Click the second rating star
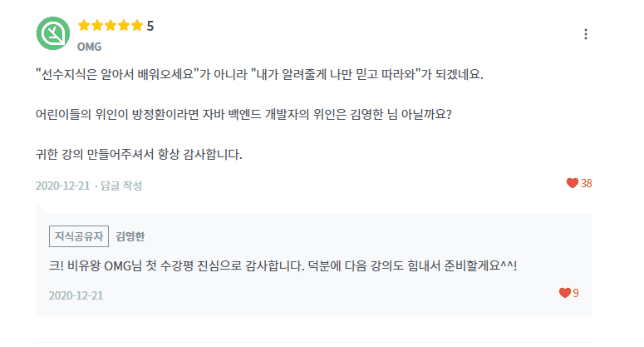Image resolution: width=644 pixels, height=347 pixels. 97,26
